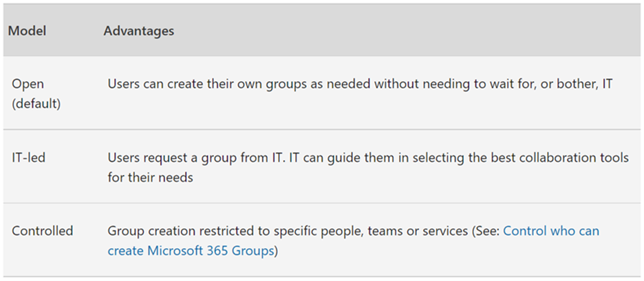Click the word (default) under Open

coord(36,104)
